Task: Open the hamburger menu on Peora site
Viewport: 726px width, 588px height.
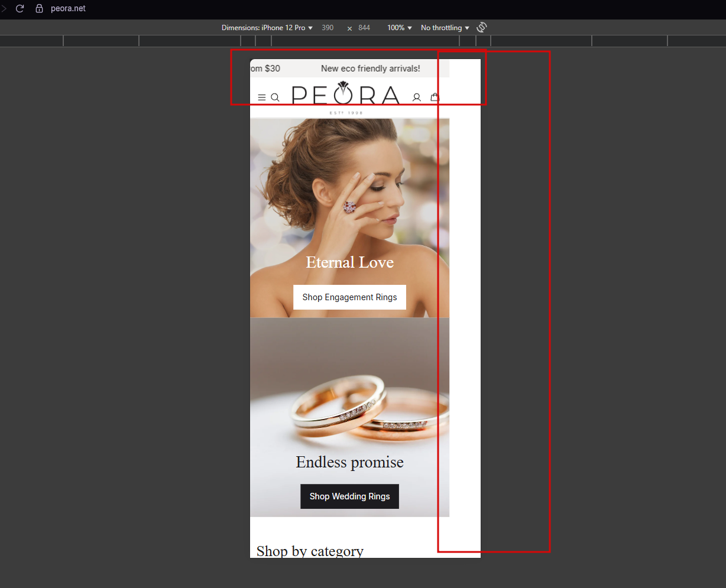Action: tap(262, 98)
